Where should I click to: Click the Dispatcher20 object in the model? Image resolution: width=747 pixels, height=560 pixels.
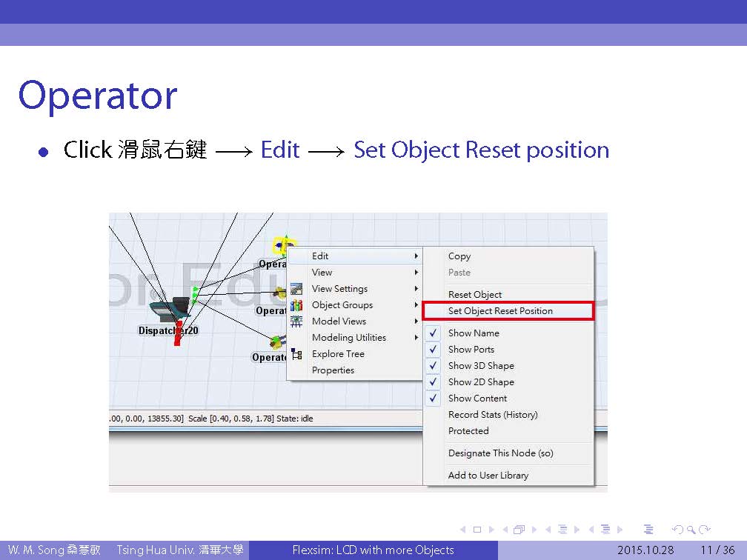172,310
